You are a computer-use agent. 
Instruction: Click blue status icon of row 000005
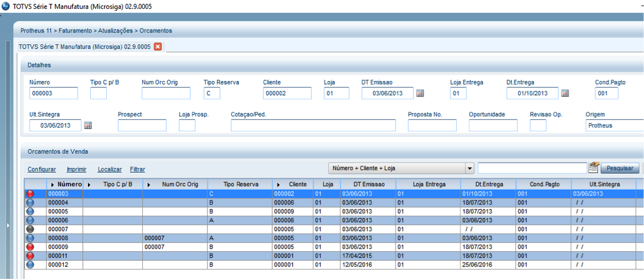pyautogui.click(x=30, y=212)
